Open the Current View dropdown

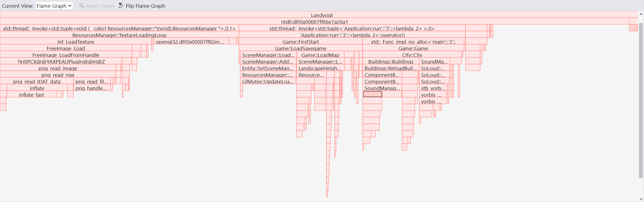pos(54,6)
